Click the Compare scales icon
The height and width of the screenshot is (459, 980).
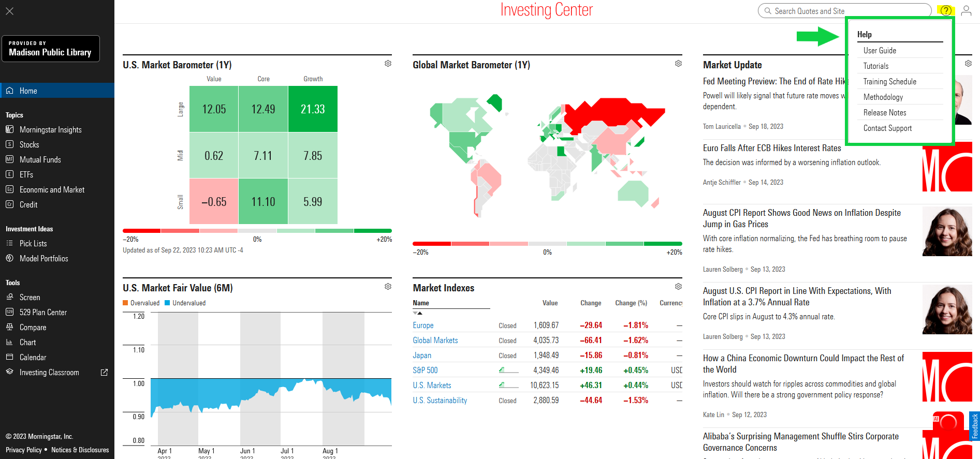[9, 327]
